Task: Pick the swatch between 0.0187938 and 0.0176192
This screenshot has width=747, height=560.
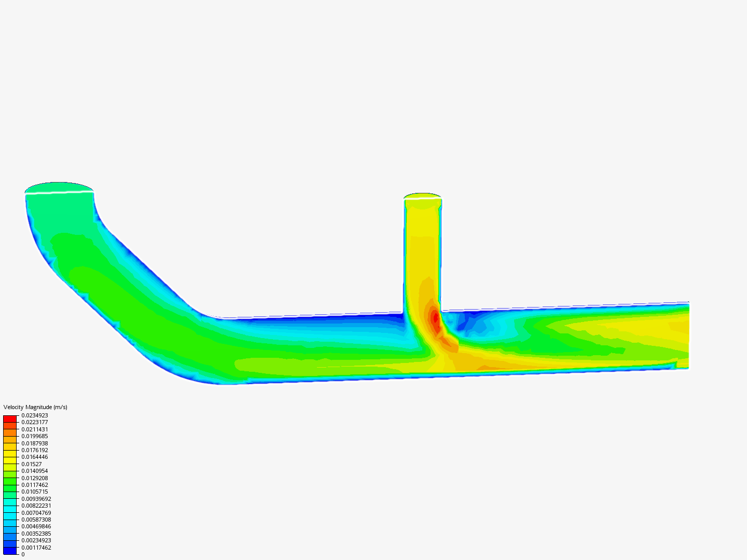Action: (10, 446)
